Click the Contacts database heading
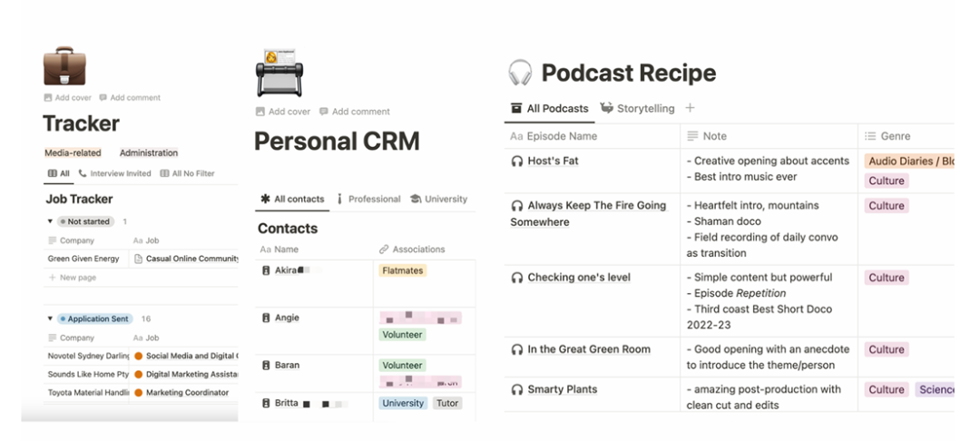The height and width of the screenshot is (441, 980). pos(288,228)
